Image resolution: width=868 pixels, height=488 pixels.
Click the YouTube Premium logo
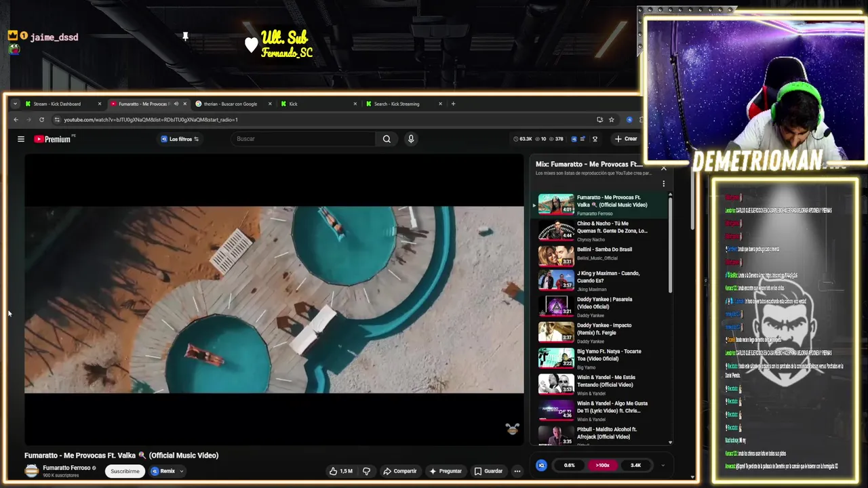[x=53, y=139]
